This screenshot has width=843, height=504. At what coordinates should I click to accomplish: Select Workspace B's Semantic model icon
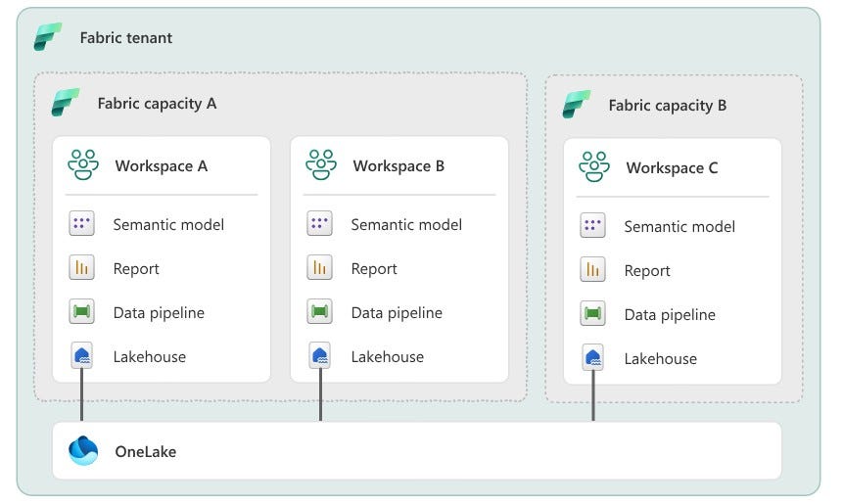[319, 223]
